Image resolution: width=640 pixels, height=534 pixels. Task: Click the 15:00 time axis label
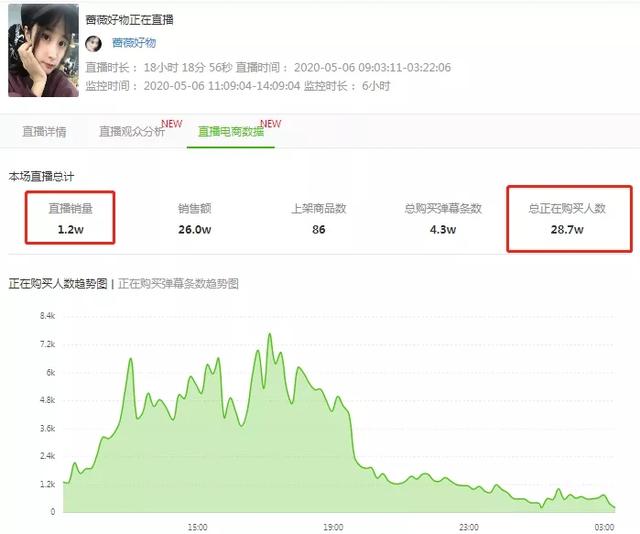[x=198, y=527]
